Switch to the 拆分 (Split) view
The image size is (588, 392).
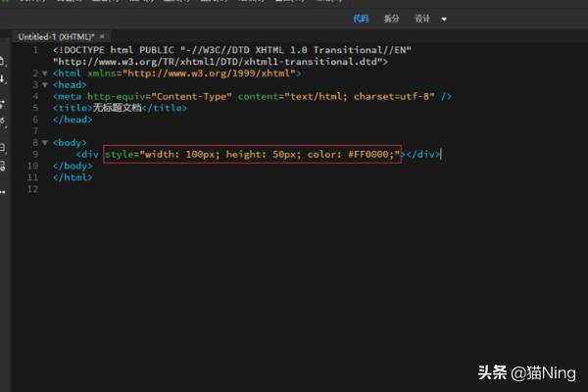pyautogui.click(x=391, y=19)
